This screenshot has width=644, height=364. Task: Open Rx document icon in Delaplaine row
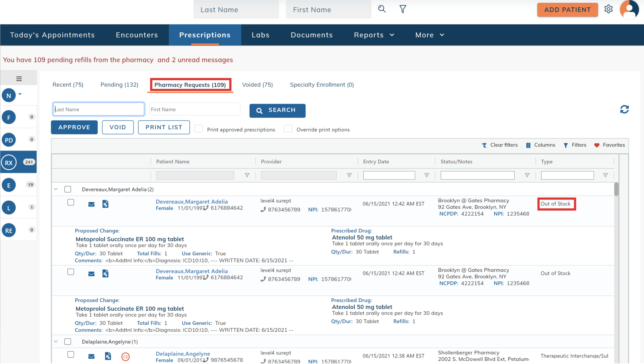[108, 356]
